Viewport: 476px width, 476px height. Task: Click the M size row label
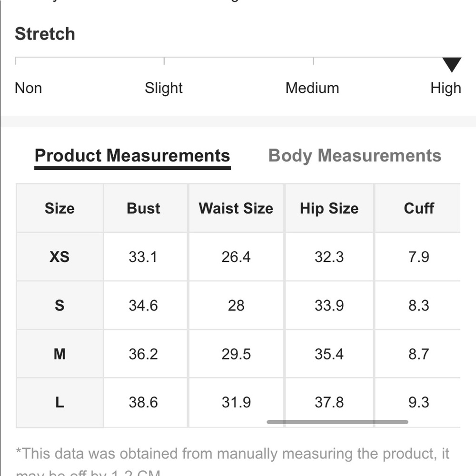coord(59,354)
